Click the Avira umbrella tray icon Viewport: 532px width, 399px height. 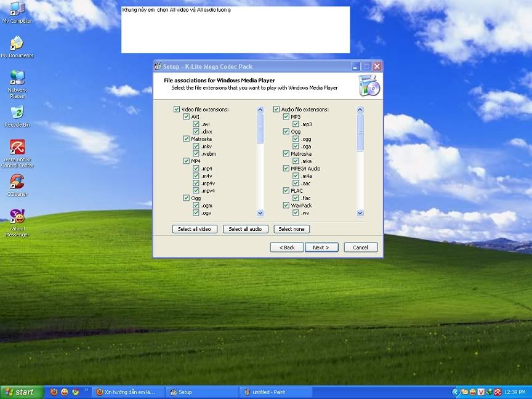coord(498,392)
